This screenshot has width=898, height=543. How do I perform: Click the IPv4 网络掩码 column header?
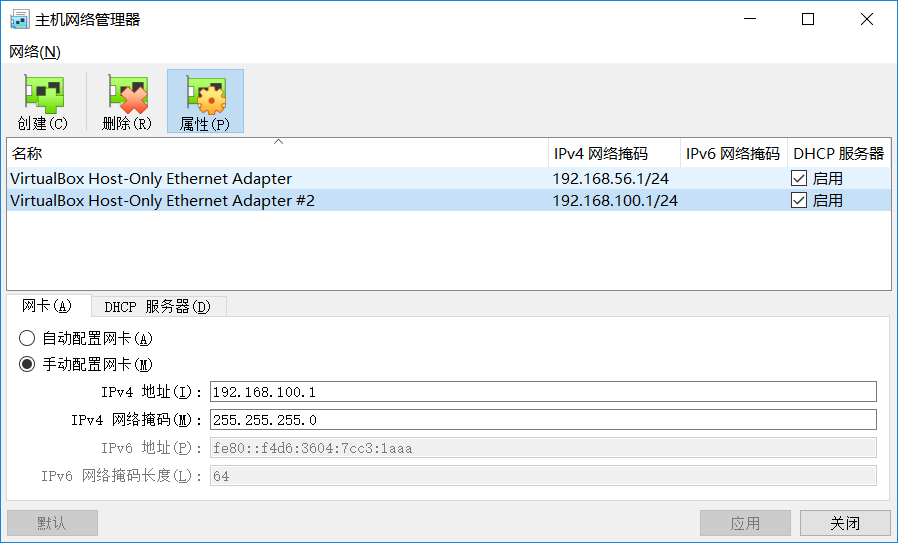click(614, 153)
